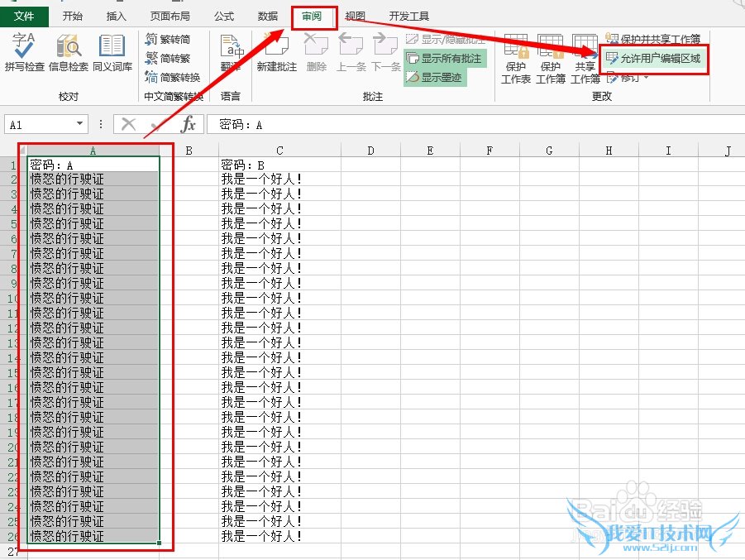Select column B header

click(x=189, y=151)
